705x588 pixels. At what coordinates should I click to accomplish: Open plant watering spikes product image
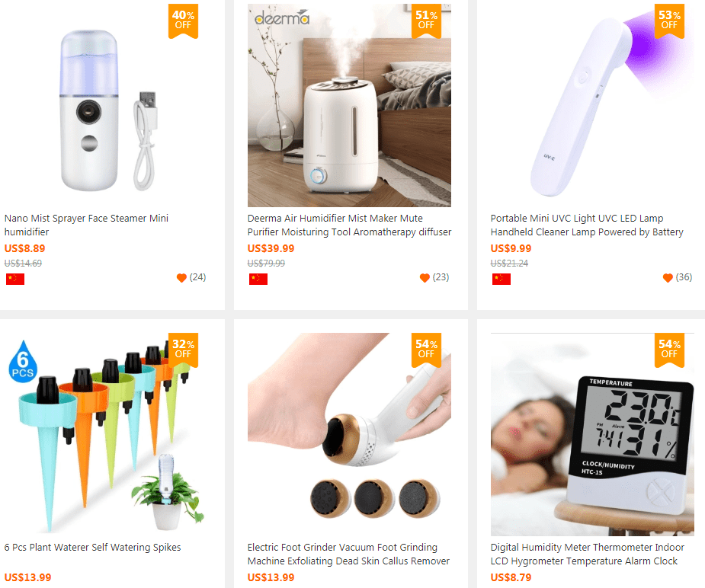point(106,434)
